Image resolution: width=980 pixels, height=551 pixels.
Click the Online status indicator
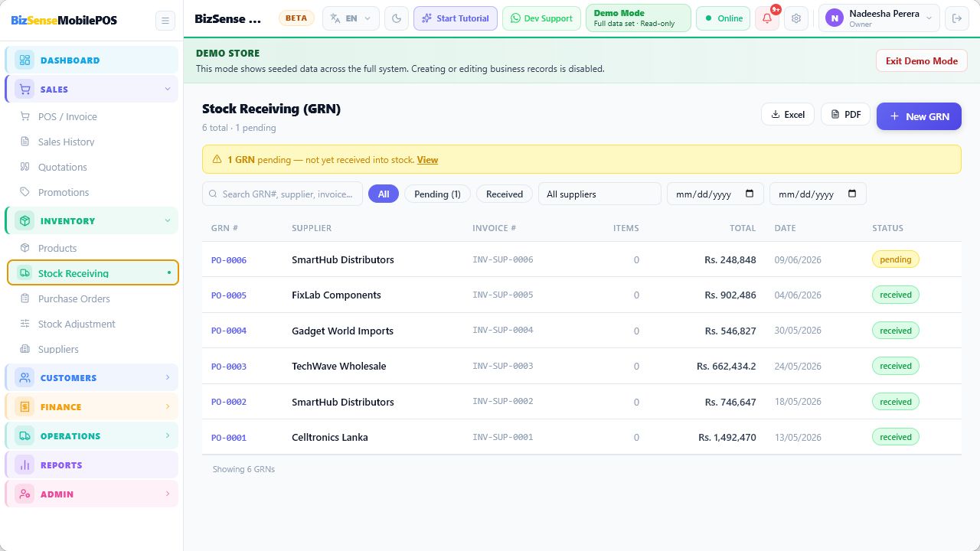click(723, 18)
